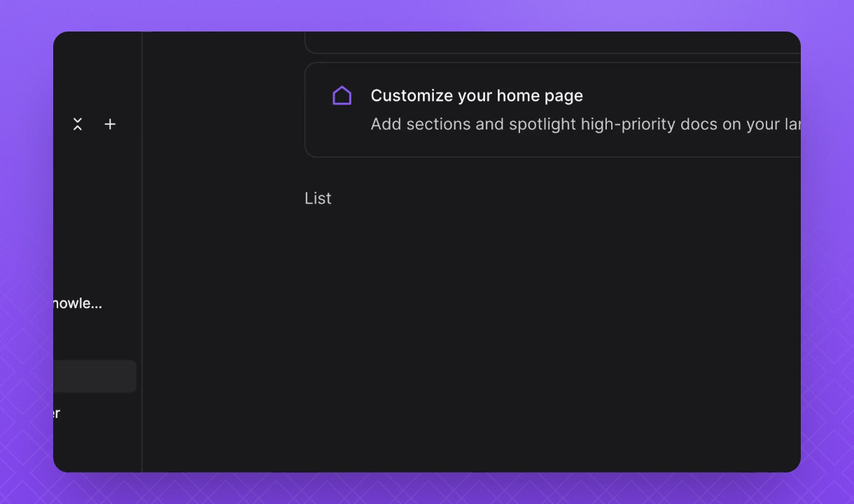Click the empty area below the List heading
854x504 pixels.
(x=490, y=315)
